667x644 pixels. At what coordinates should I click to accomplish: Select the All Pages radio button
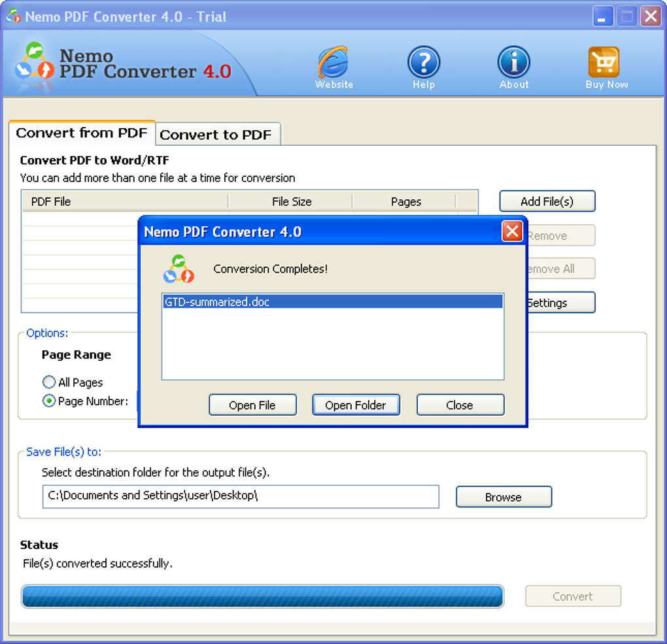point(49,382)
